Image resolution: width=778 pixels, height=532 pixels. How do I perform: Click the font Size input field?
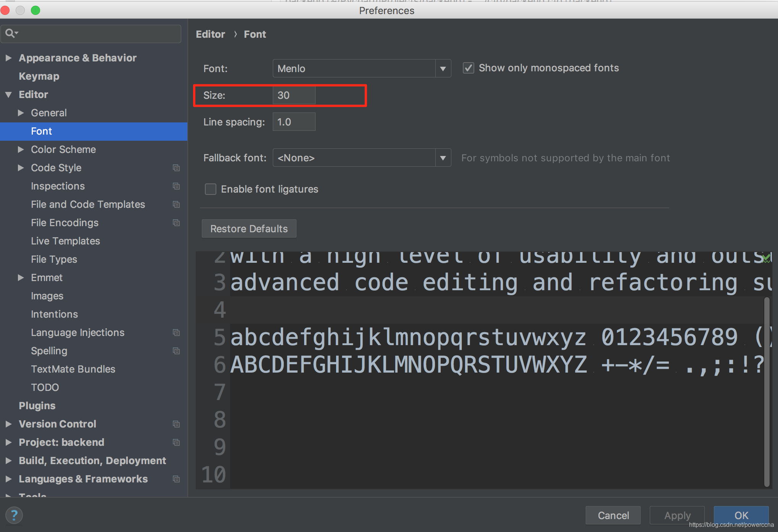(294, 95)
